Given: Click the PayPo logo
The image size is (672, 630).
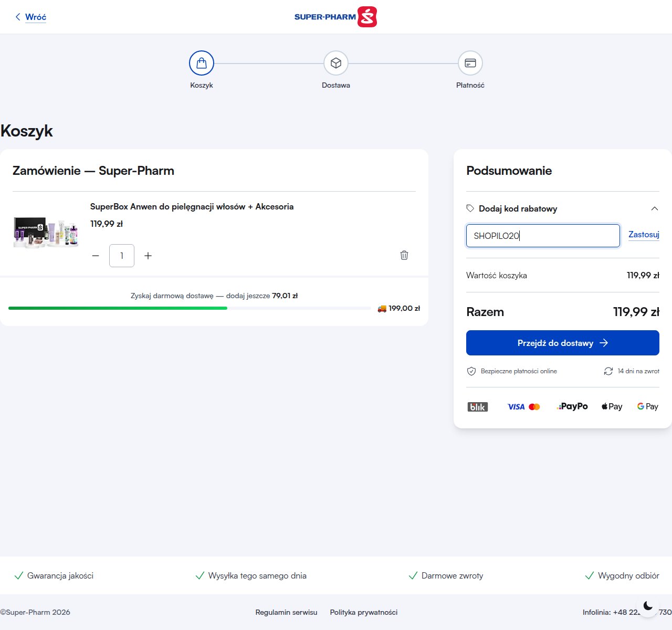Looking at the screenshot, I should click(572, 406).
